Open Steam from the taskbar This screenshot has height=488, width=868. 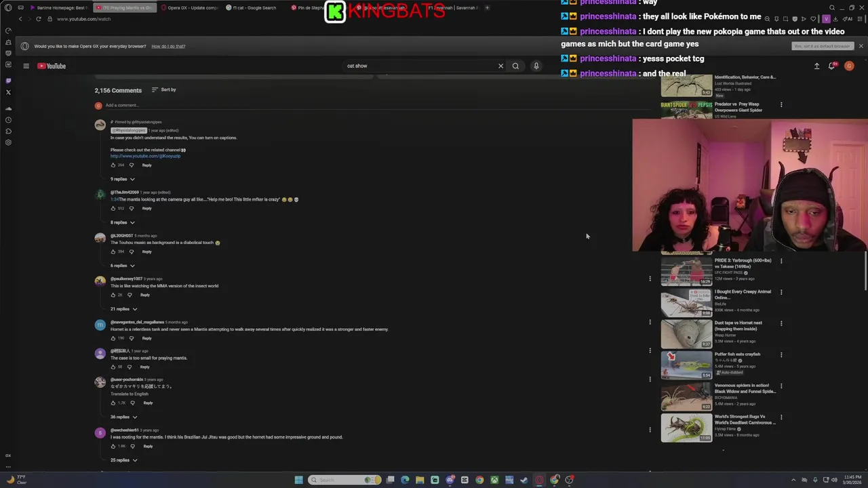tap(524, 480)
